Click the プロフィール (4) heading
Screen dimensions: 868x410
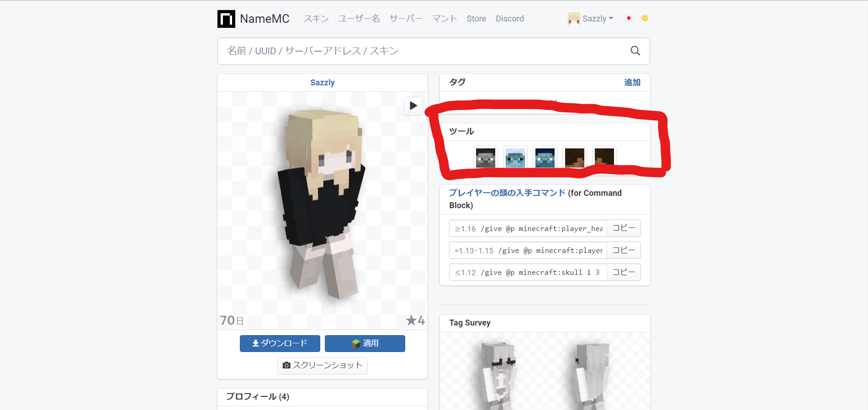(258, 396)
